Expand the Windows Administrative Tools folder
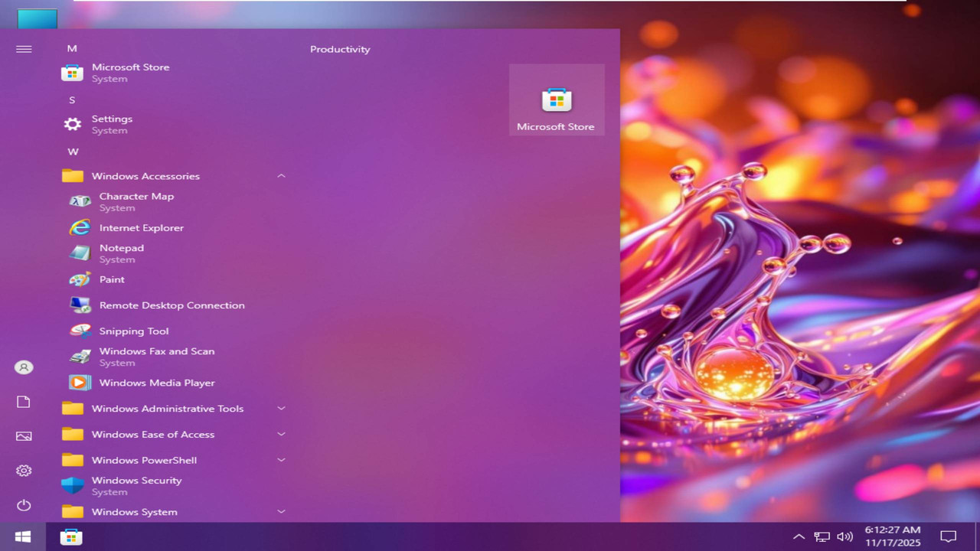 pyautogui.click(x=175, y=409)
